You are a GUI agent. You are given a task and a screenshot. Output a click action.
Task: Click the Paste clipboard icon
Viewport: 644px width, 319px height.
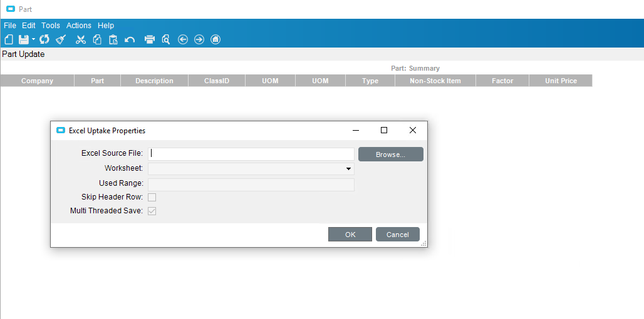(113, 39)
